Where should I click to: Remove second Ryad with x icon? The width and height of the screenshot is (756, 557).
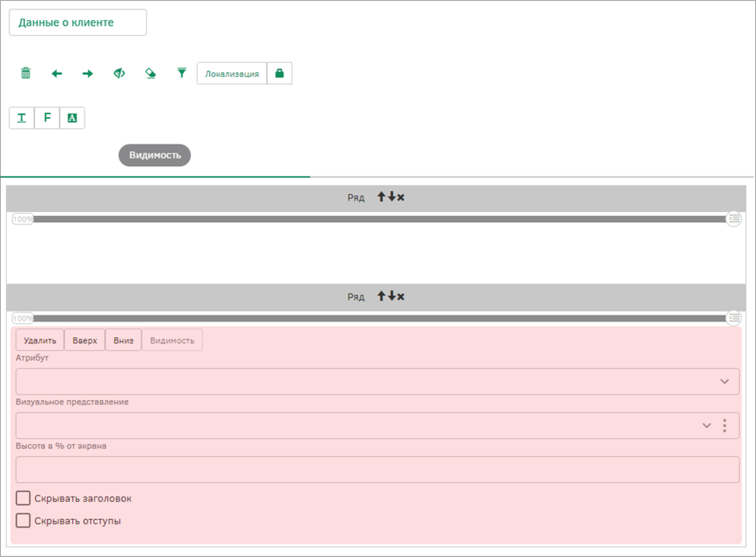[x=401, y=297]
